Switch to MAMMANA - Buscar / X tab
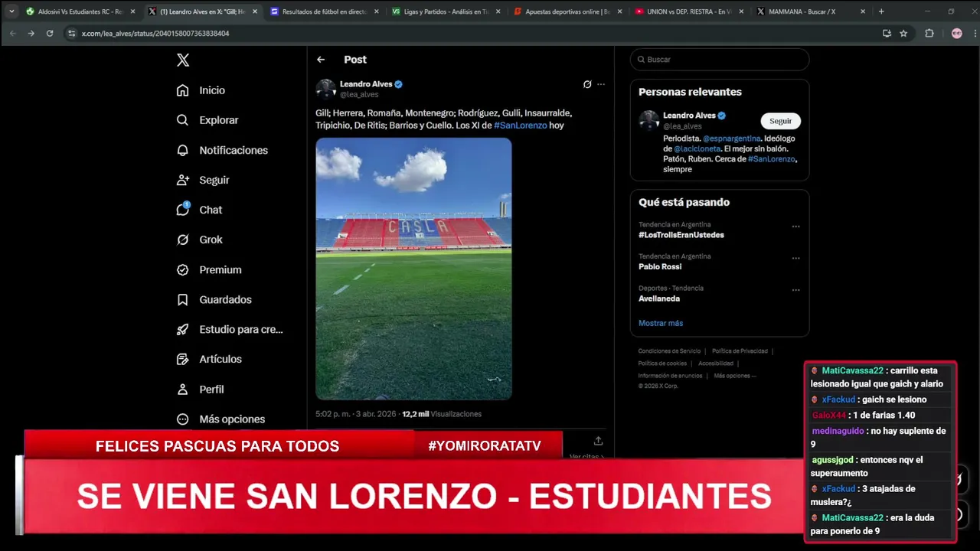The image size is (980, 551). point(811,11)
